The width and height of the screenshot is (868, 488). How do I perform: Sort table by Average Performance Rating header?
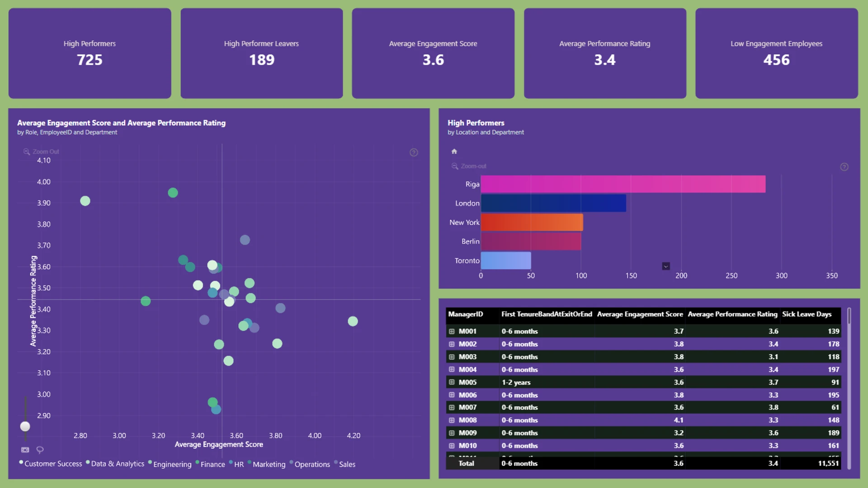[732, 314]
